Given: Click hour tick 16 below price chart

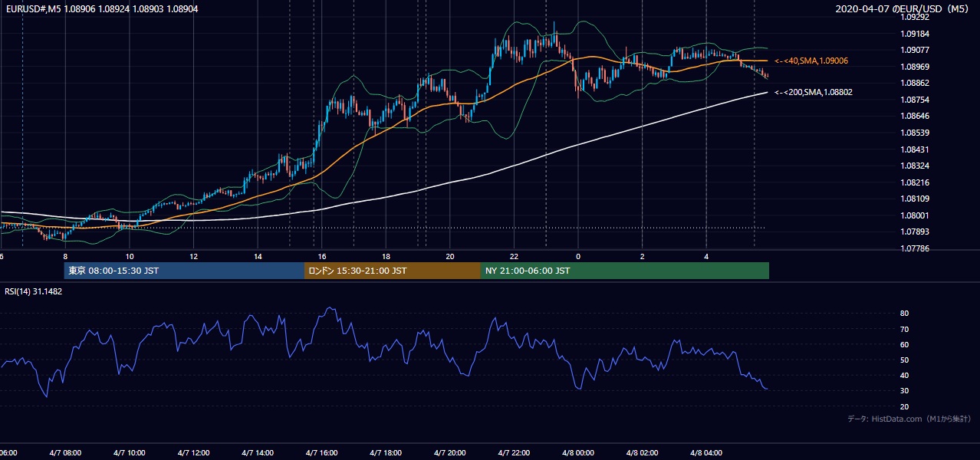Looking at the screenshot, I should [x=322, y=256].
